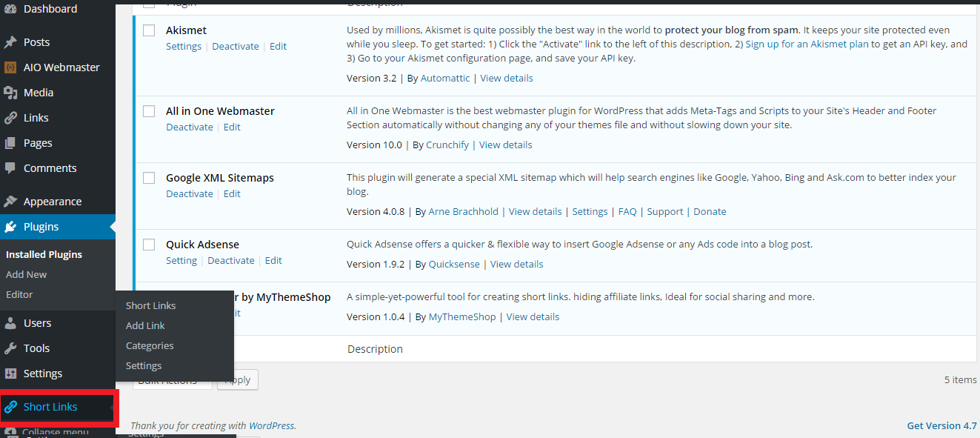This screenshot has width=980, height=438.
Task: Select Editor under Plugins
Action: pos(19,294)
